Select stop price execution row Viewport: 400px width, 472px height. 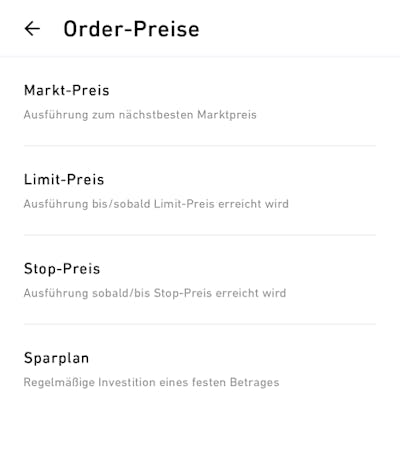click(x=200, y=280)
